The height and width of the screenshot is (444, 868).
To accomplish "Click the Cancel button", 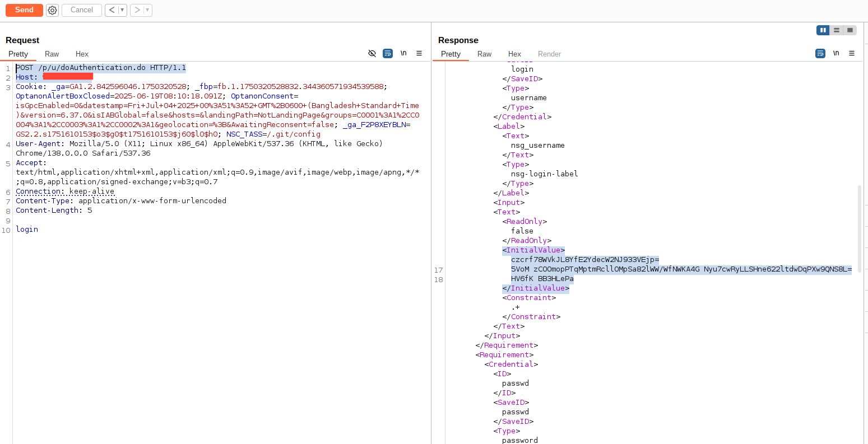I will click(82, 10).
